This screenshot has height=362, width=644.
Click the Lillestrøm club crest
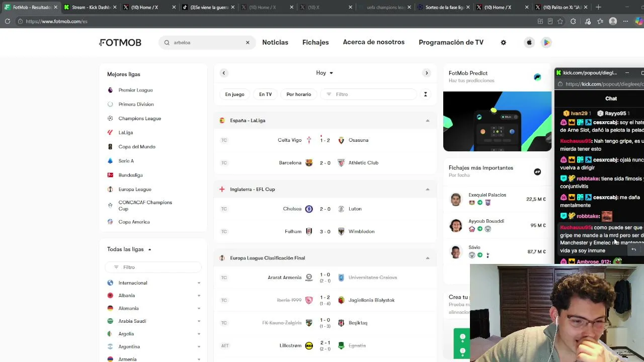pos(309,346)
